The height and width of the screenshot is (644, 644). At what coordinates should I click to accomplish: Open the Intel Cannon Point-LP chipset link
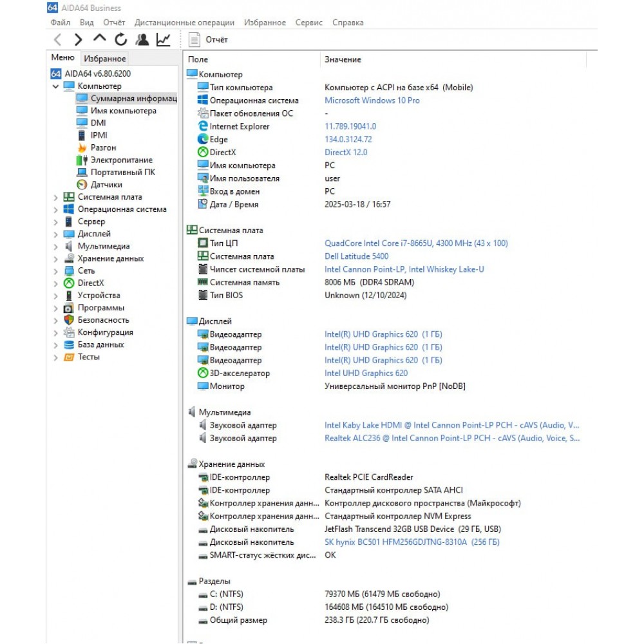404,269
